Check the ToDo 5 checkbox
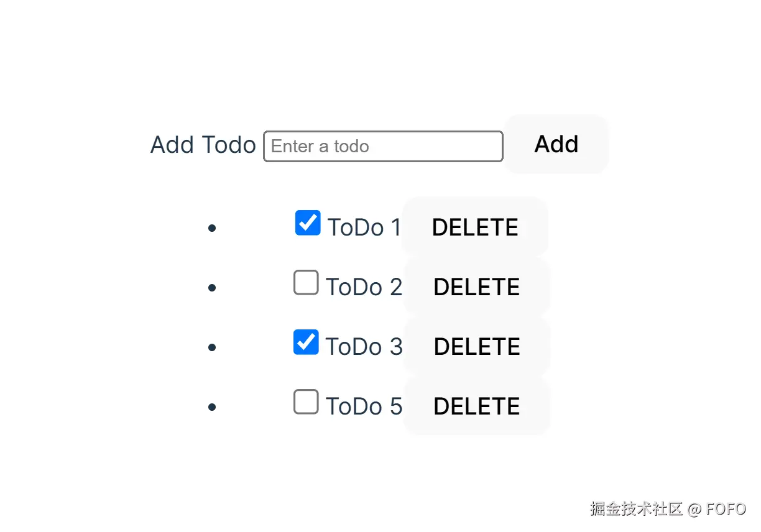 (x=306, y=401)
